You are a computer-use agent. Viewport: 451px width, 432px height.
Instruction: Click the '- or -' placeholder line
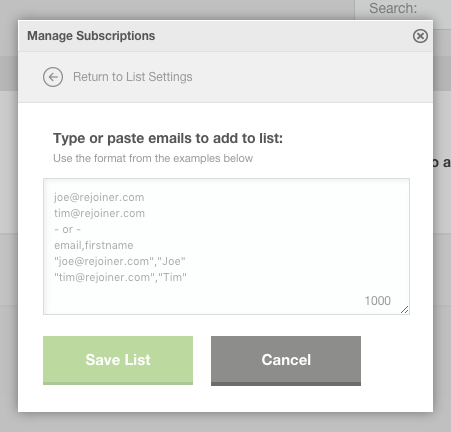[x=67, y=229]
